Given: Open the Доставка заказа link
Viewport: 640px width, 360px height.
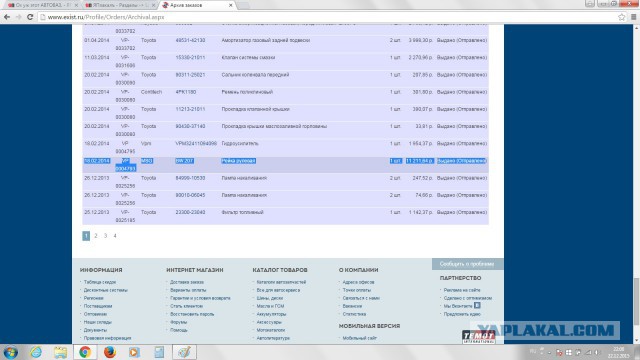Looking at the screenshot, I should click(x=187, y=282).
